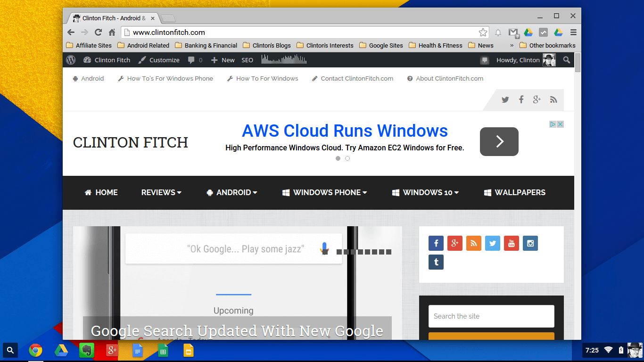This screenshot has height=362, width=644.
Task: Open the Chrome hamburger menu
Action: [x=573, y=33]
